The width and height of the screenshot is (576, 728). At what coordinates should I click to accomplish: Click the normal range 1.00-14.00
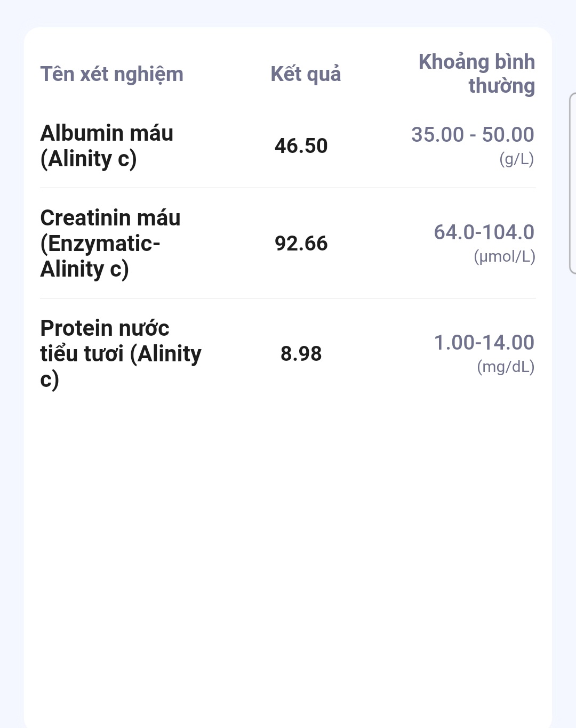coord(484,343)
